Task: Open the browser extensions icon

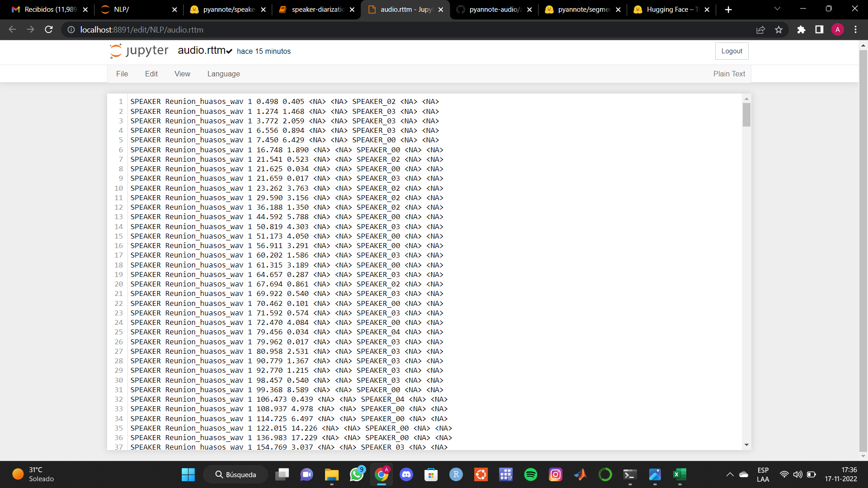Action: coord(801,29)
